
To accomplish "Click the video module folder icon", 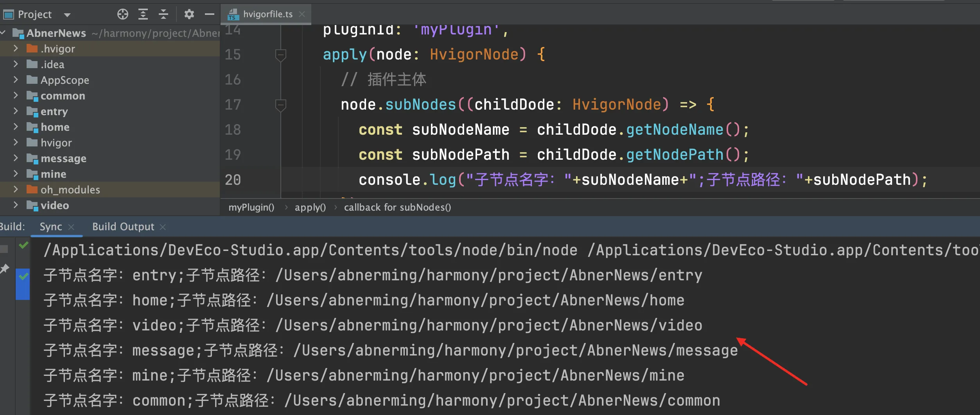I will click(x=32, y=206).
